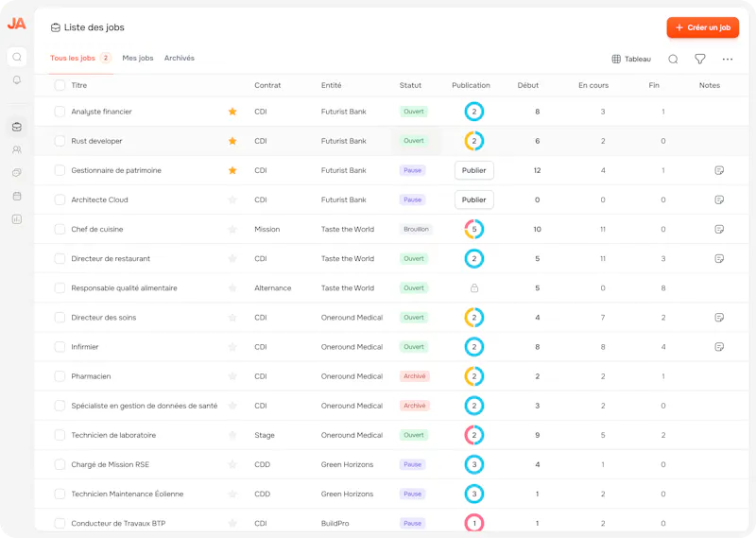Unstar the Rust developer job
The image size is (756, 538).
click(232, 141)
